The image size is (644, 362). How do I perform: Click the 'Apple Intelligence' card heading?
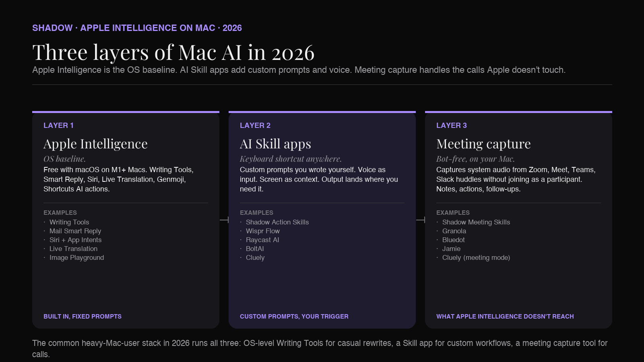click(x=95, y=144)
